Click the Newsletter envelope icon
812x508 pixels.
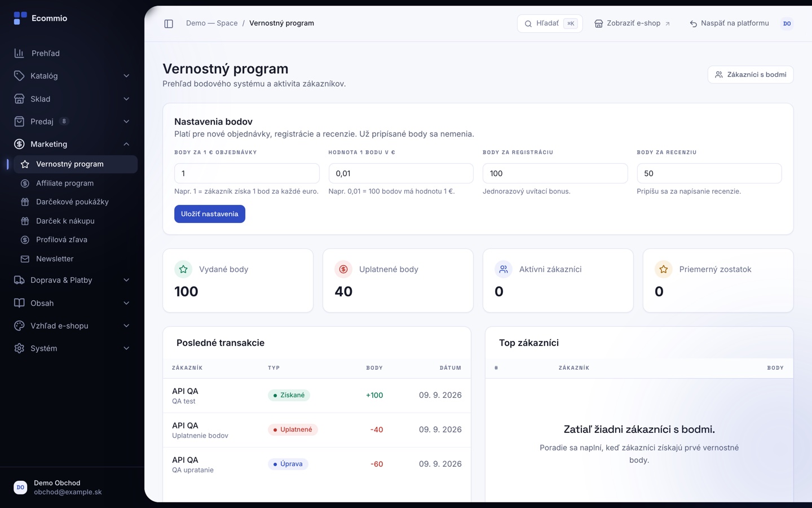pyautogui.click(x=25, y=259)
